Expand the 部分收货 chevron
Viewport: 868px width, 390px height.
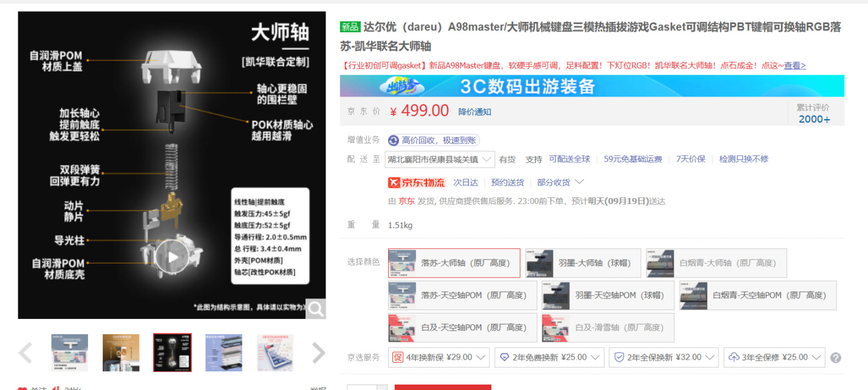[x=579, y=182]
